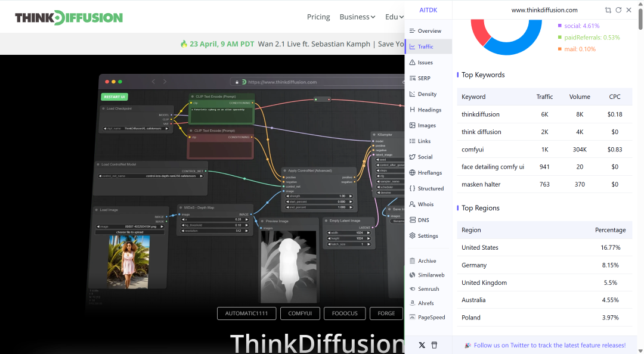The width and height of the screenshot is (644, 354).
Task: Click the United States region row
Action: [544, 248]
